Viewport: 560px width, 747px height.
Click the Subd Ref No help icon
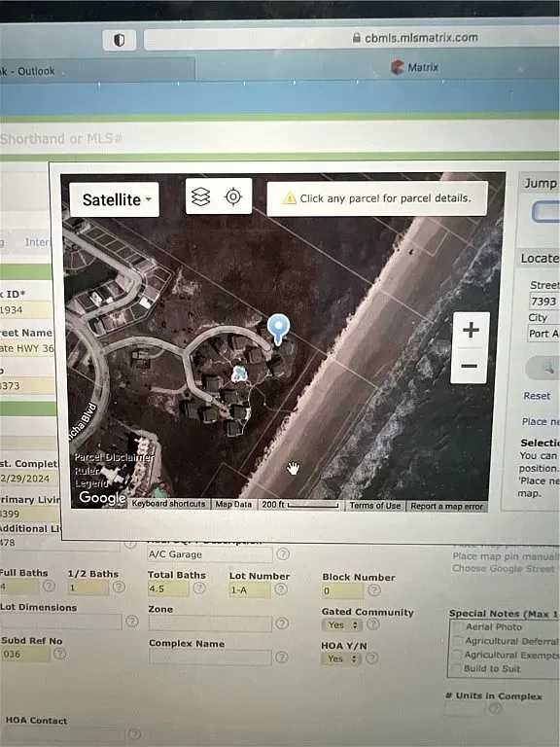point(59,654)
